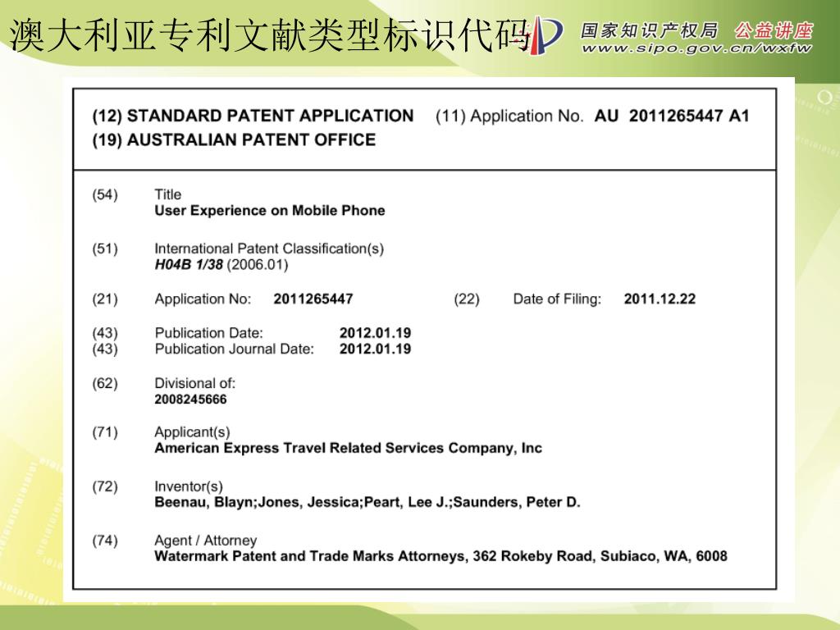The image size is (840, 630).
Task: Click the SIPO logo icon in header
Action: pos(545,34)
